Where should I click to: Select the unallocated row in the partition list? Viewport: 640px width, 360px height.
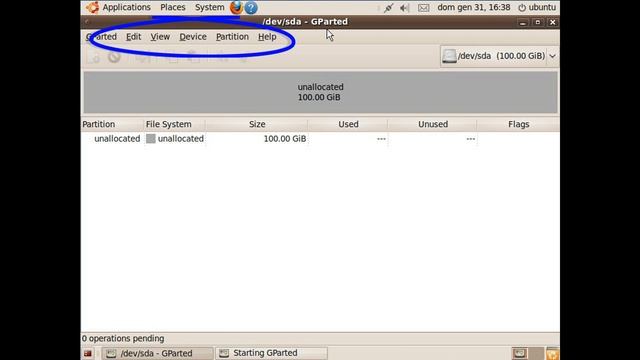pos(320,139)
